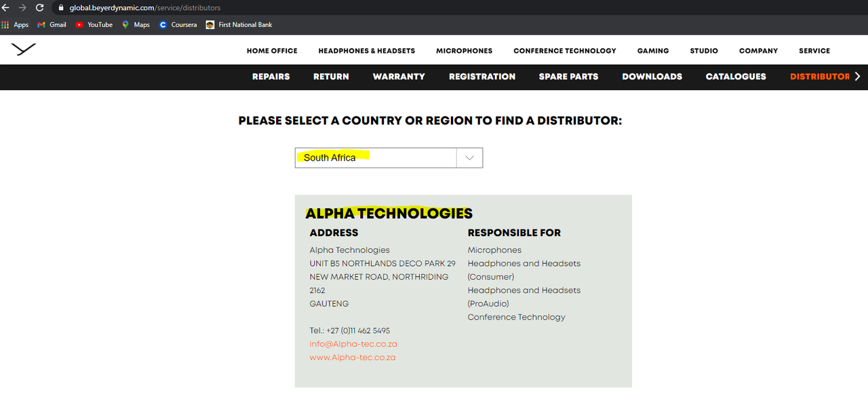Screen dimensions: 868x416
Task: Go to the Return section
Action: click(x=331, y=77)
